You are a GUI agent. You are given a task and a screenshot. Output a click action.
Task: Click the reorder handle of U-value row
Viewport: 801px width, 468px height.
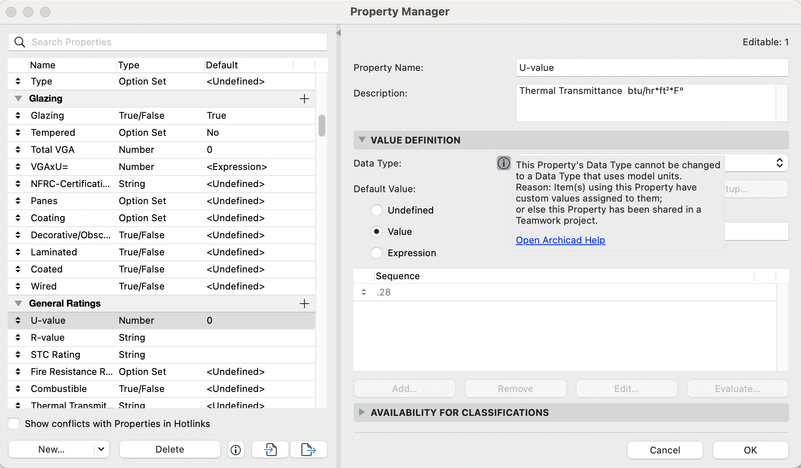[18, 321]
